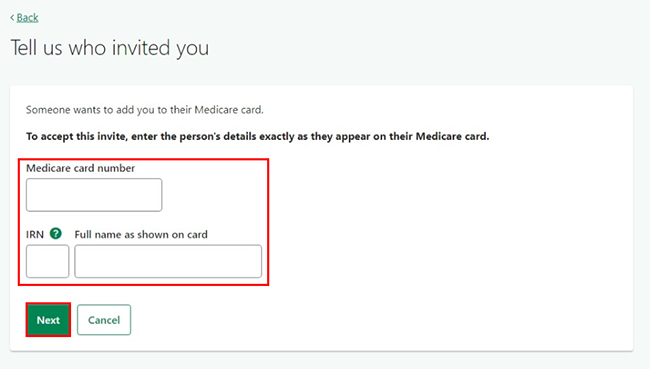
Task: Click the back chevron arrow icon
Action: (12, 17)
